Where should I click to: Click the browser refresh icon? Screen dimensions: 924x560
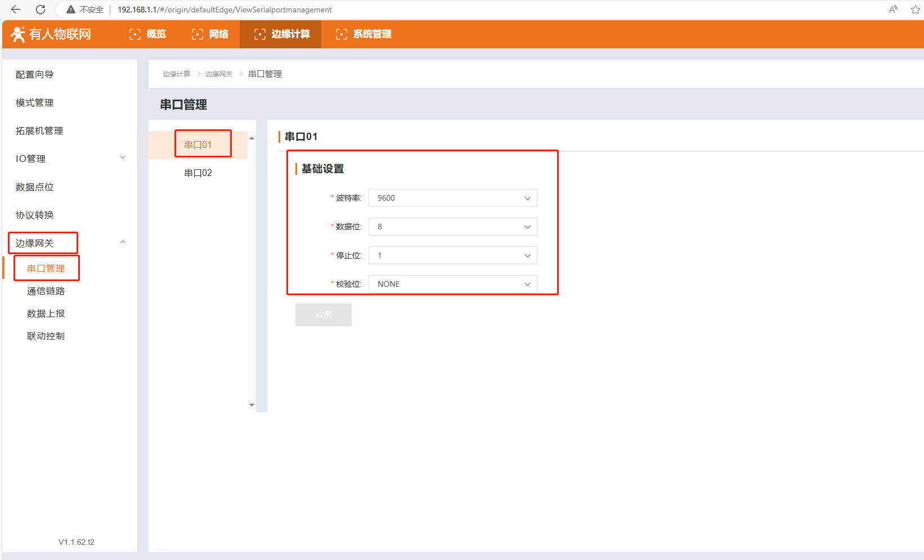(x=41, y=10)
